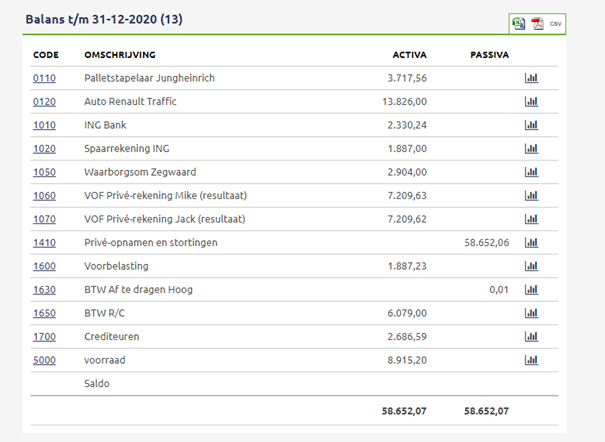
Task: Open chart for Privé-opnamen en stortingen
Action: click(x=531, y=243)
